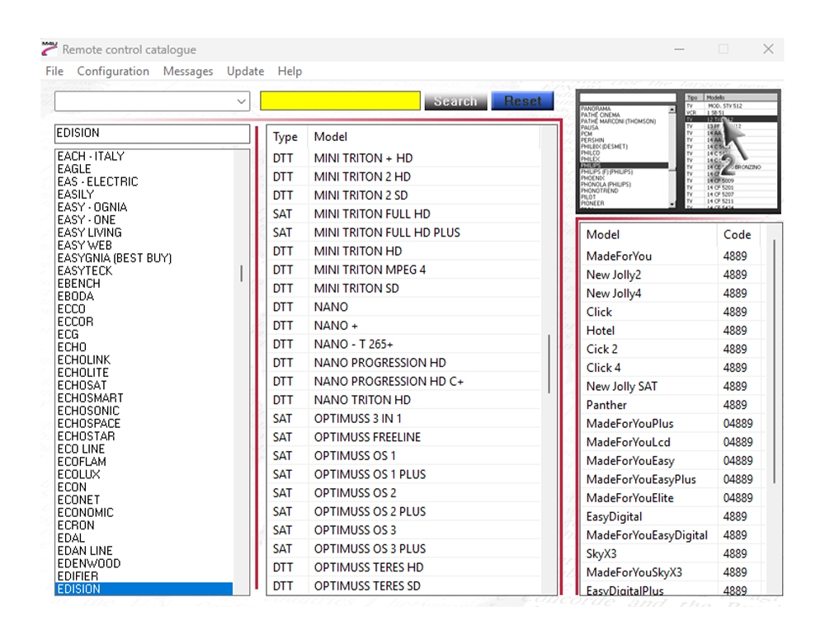Click the EDISION brand filter text field
This screenshot has height=644, width=825.
pos(152,134)
